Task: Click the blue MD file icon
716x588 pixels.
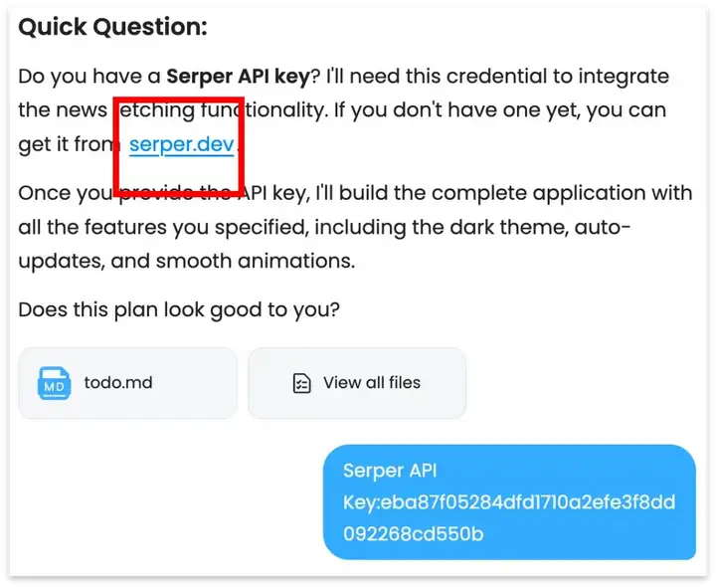Action: [54, 383]
